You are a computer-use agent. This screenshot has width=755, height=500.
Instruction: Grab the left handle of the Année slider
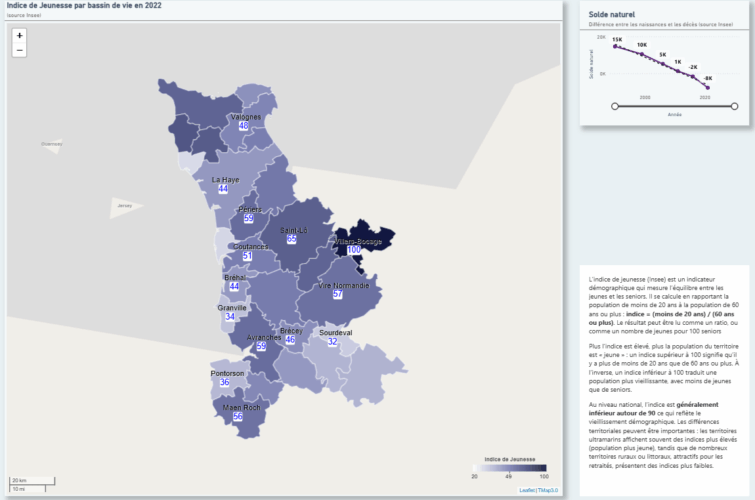(614, 105)
